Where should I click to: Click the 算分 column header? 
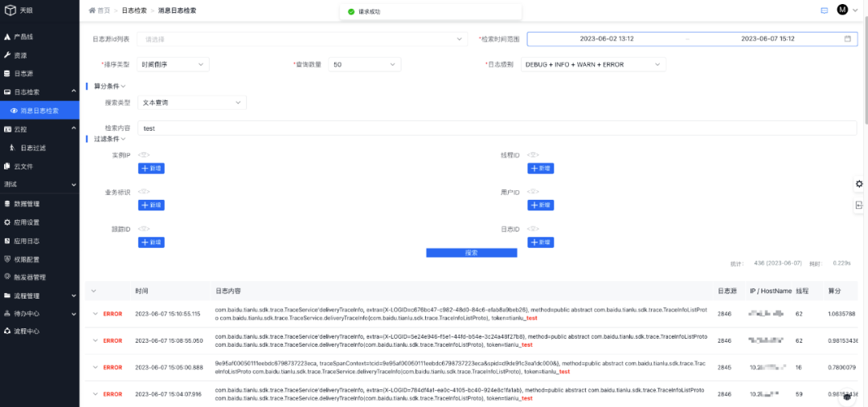point(834,291)
